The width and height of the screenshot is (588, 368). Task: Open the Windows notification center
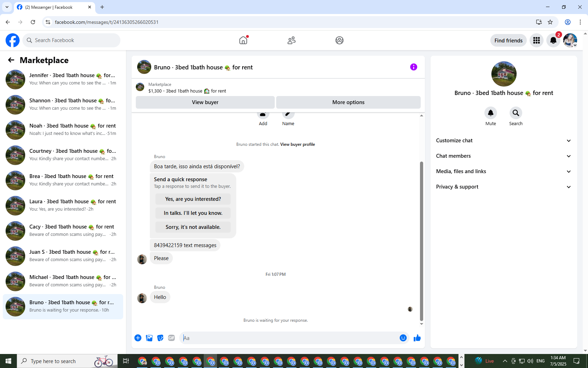[x=576, y=361]
